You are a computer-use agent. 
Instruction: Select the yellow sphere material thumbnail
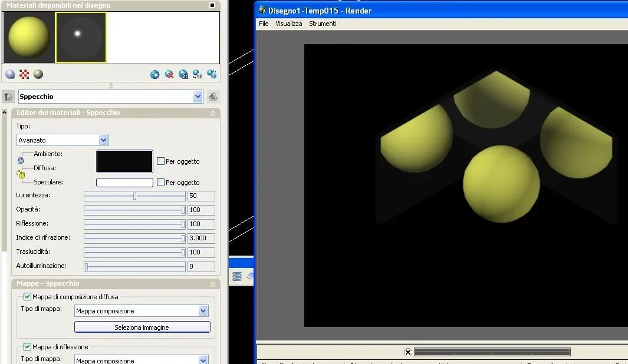click(x=28, y=37)
